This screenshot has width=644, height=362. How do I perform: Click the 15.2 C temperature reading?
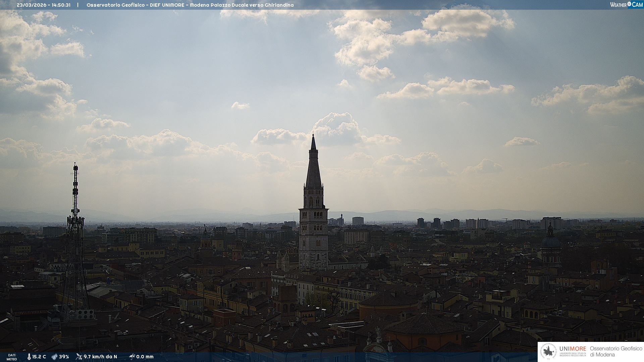[x=39, y=357]
